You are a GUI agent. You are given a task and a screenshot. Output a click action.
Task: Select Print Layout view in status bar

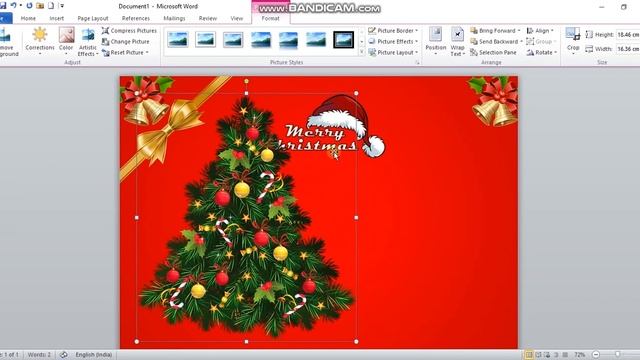(529, 355)
